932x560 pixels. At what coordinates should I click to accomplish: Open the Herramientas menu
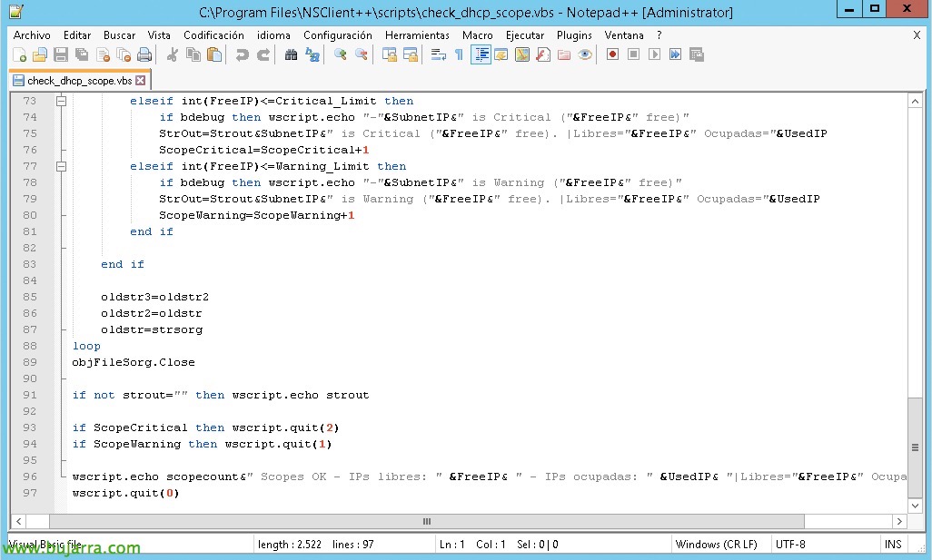pyautogui.click(x=417, y=35)
